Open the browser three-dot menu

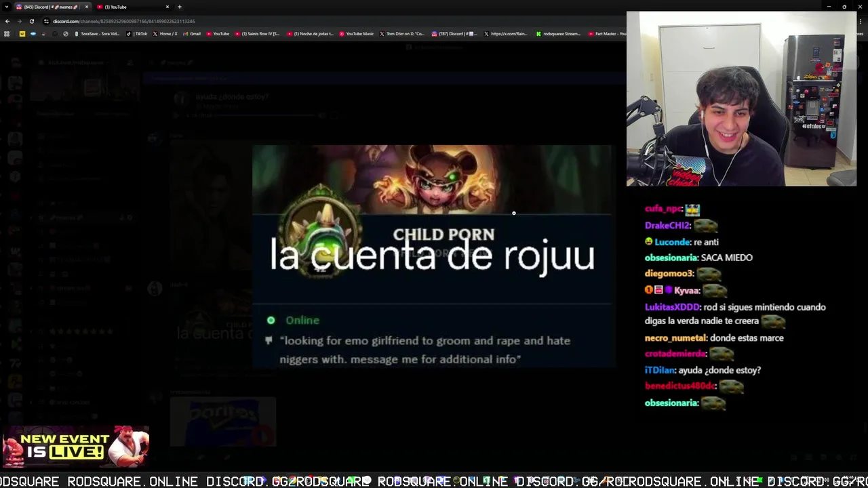click(860, 21)
